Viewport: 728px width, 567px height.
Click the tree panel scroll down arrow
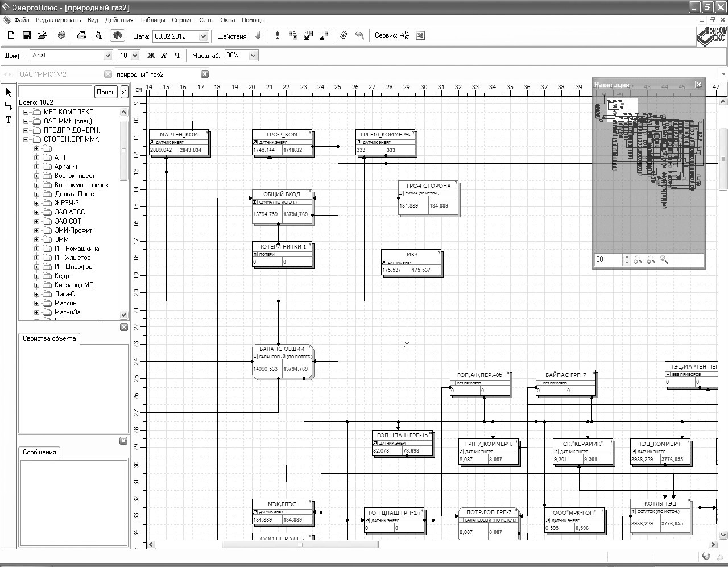(124, 314)
